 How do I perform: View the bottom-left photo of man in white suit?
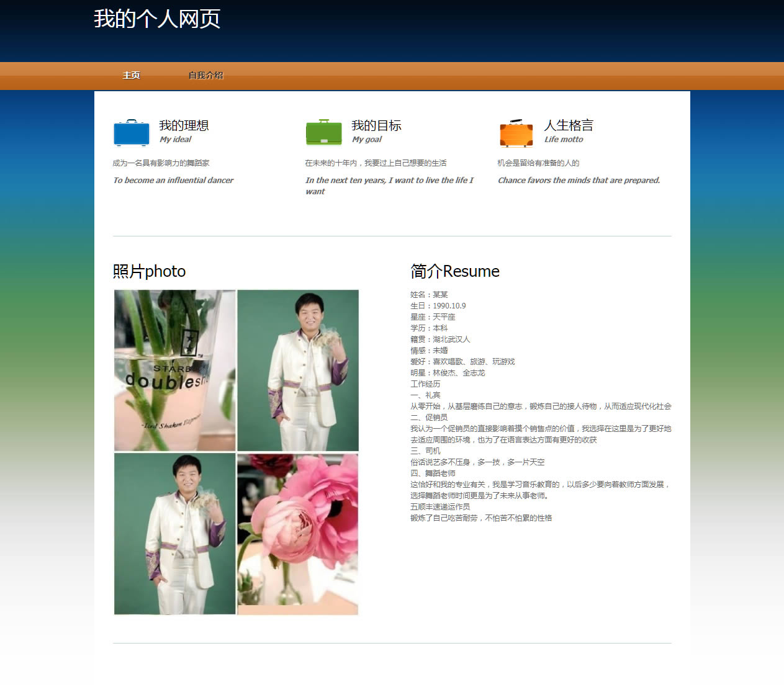174,534
